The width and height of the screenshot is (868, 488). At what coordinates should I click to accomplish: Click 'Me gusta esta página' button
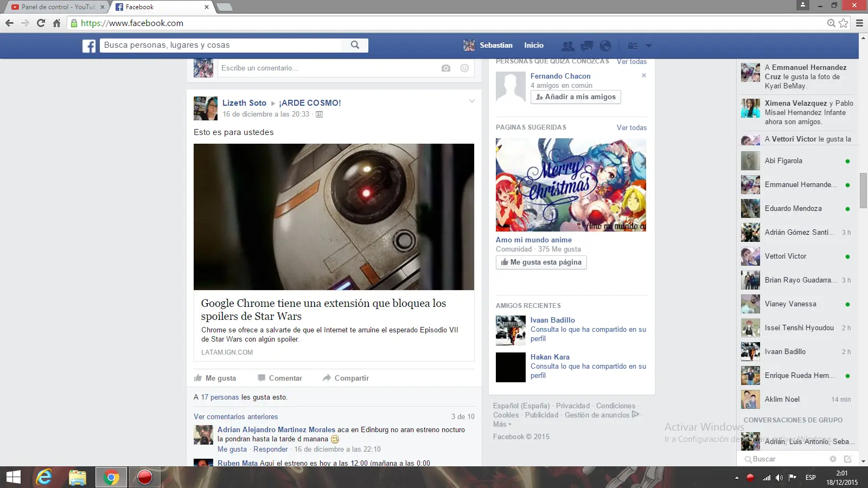[x=541, y=262]
